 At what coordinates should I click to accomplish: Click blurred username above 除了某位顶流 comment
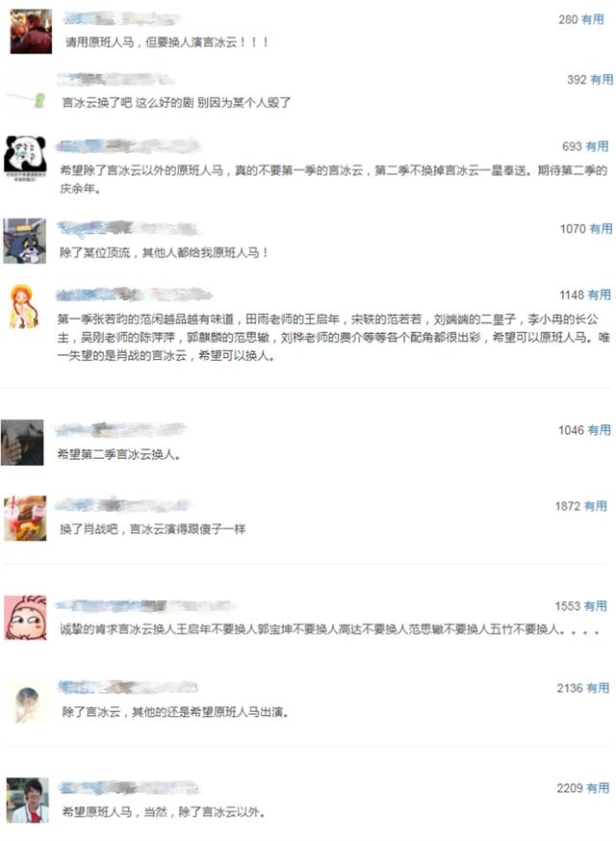[x=128, y=229]
